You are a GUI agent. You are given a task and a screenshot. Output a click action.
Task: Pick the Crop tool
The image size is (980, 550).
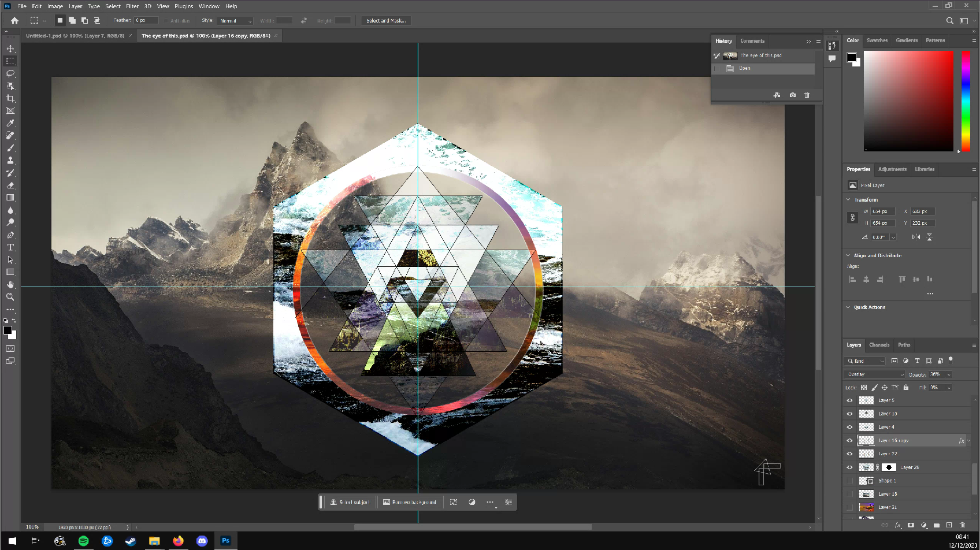pos(10,98)
